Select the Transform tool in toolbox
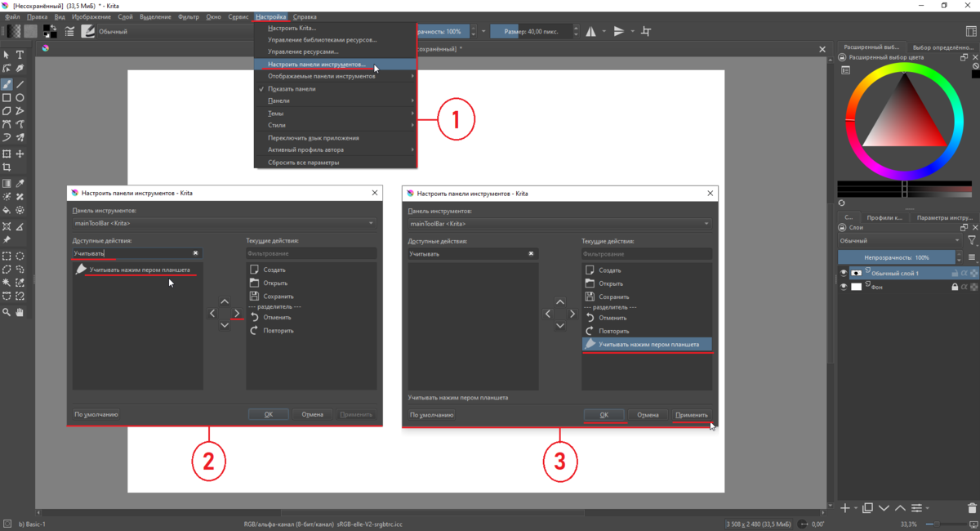 point(7,154)
